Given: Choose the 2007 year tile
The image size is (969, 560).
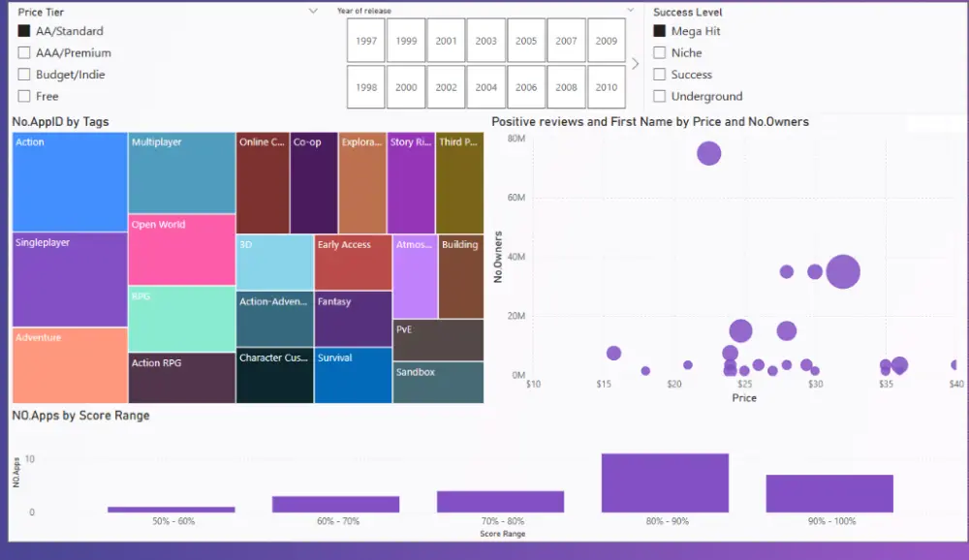Looking at the screenshot, I should (566, 41).
